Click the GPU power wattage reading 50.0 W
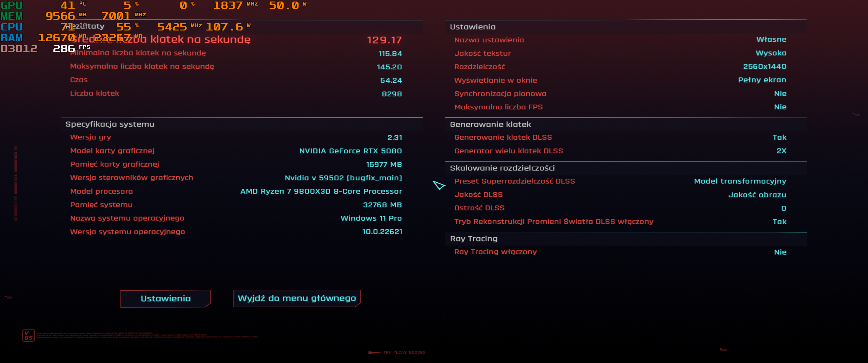Screen dimensions: 868x363 click(x=284, y=5)
